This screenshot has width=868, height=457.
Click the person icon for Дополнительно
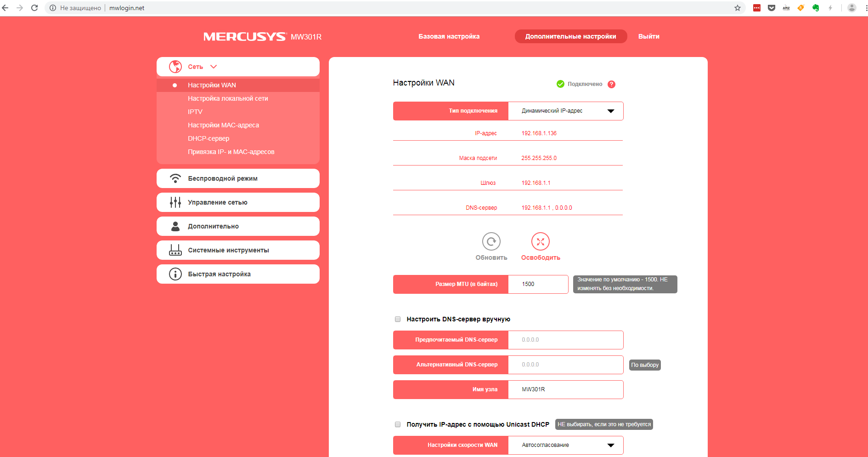click(x=175, y=226)
